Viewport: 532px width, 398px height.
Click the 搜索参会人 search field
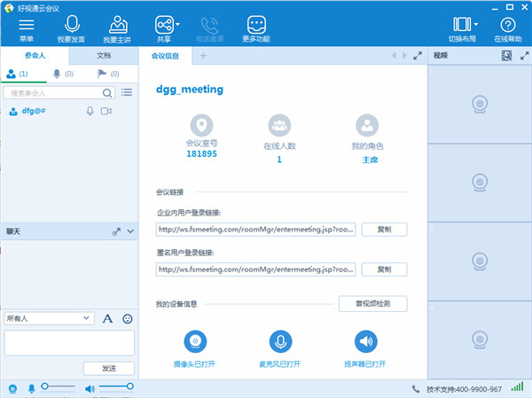pyautogui.click(x=53, y=92)
